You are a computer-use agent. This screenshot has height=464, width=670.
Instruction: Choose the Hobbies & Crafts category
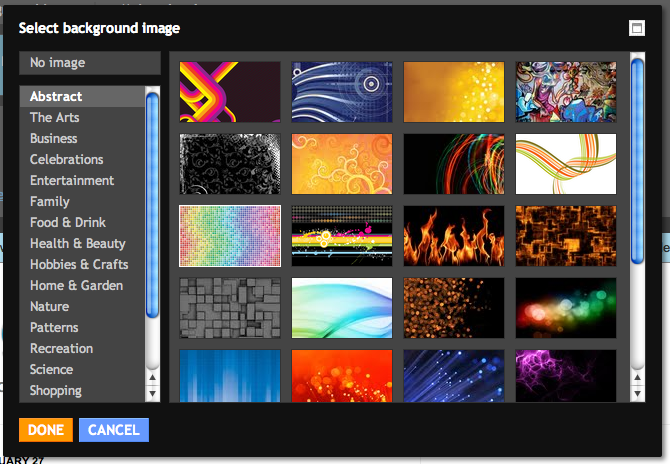coord(79,264)
